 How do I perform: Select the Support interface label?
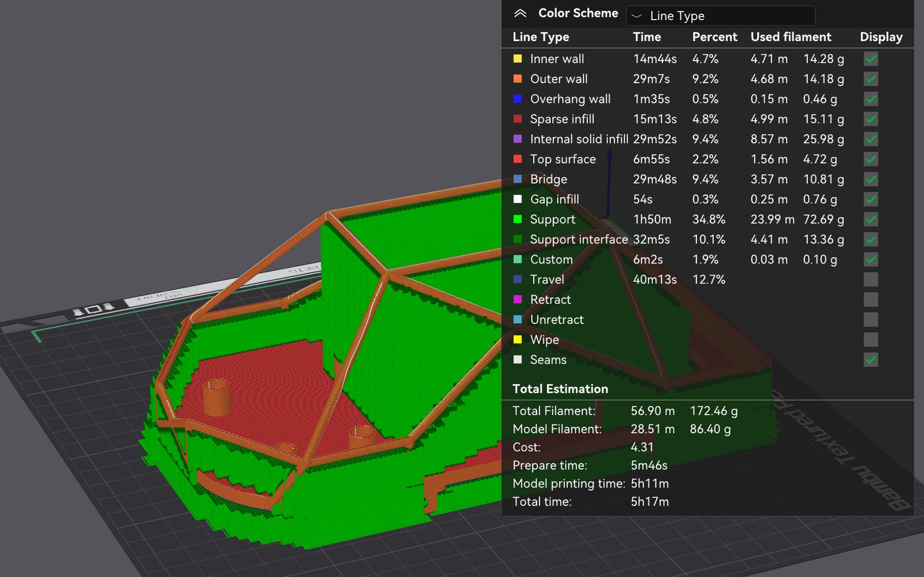click(579, 239)
